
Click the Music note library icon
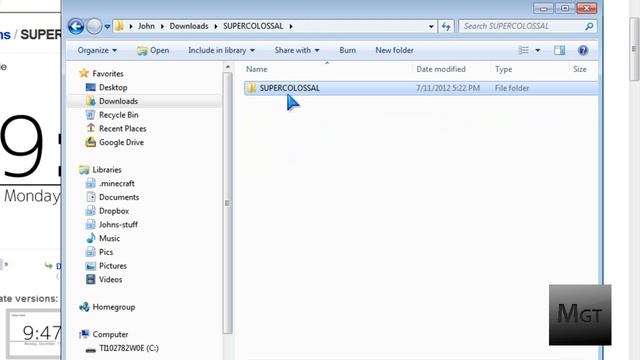point(91,238)
